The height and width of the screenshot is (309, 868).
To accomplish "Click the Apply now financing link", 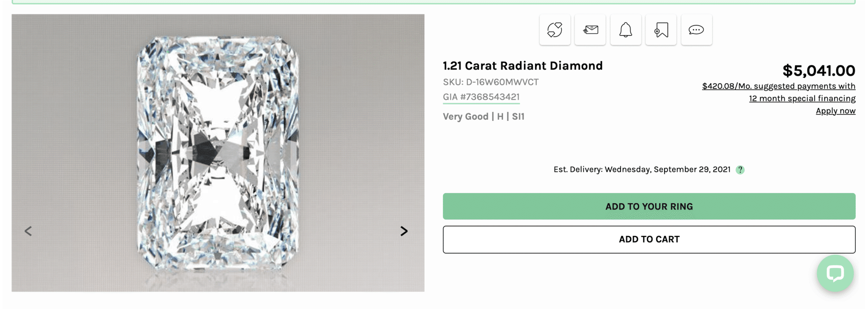I will coord(835,111).
